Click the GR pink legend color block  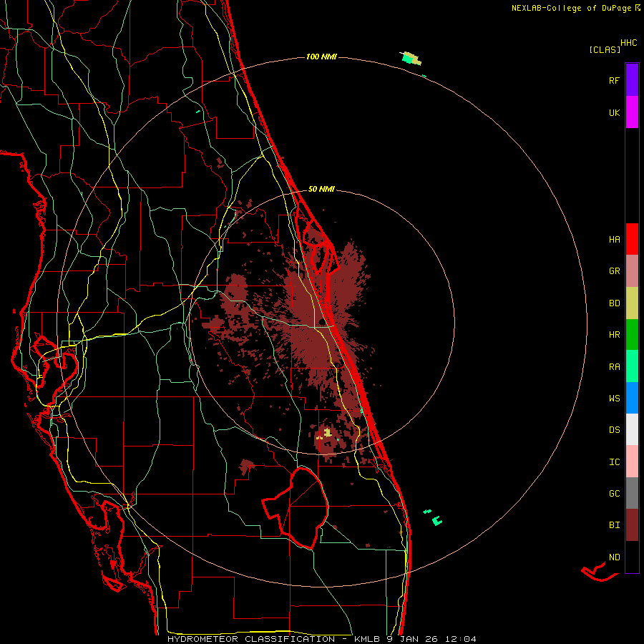632,271
